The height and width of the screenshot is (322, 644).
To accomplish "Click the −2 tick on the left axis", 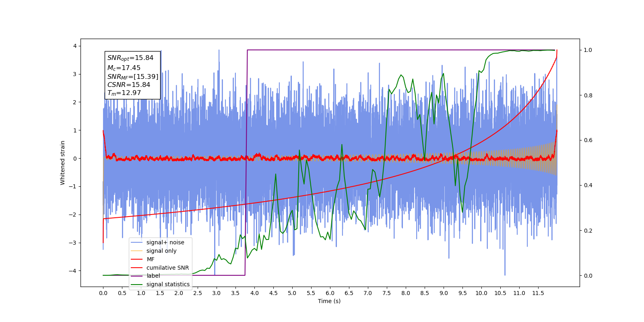I will click(73, 215).
